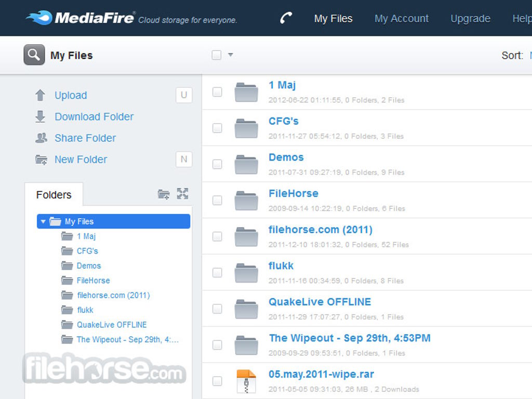Click the 1 Maj folder icon in file list
This screenshot has height=399, width=532.
(246, 92)
